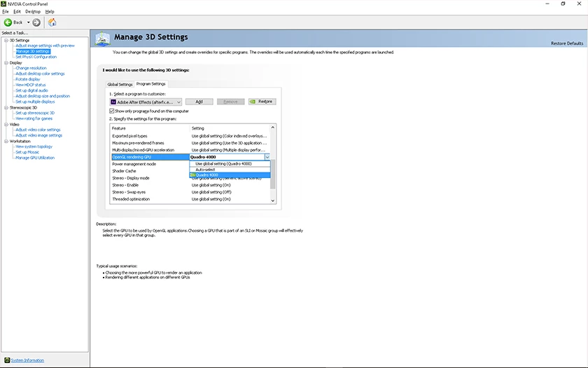The width and height of the screenshot is (588, 368).
Task: Open the Back history dropdown arrow
Action: [28, 22]
